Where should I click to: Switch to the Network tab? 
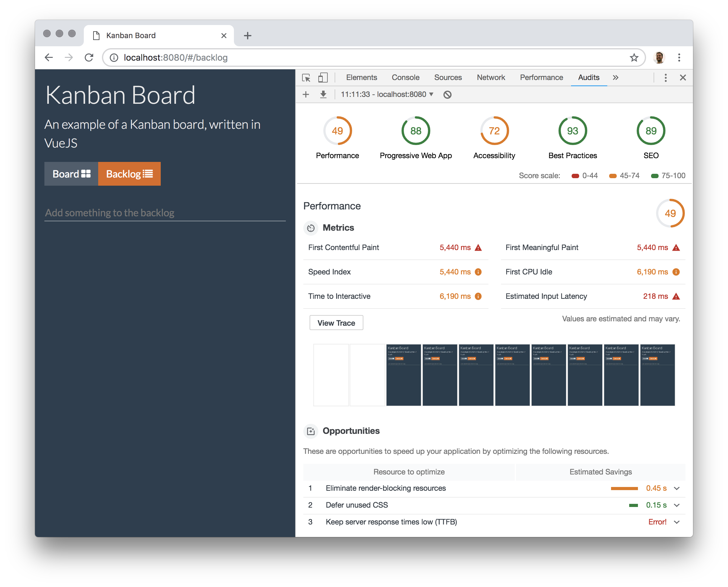(491, 78)
